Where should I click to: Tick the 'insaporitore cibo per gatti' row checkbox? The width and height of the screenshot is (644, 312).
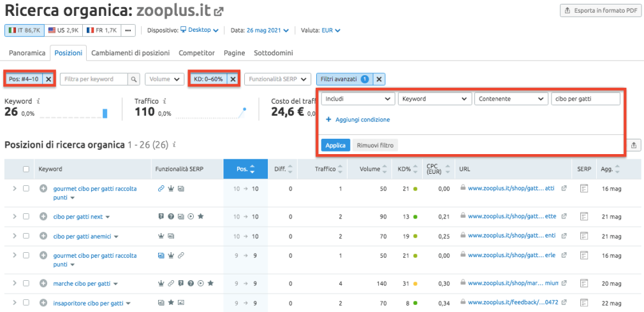tap(26, 303)
